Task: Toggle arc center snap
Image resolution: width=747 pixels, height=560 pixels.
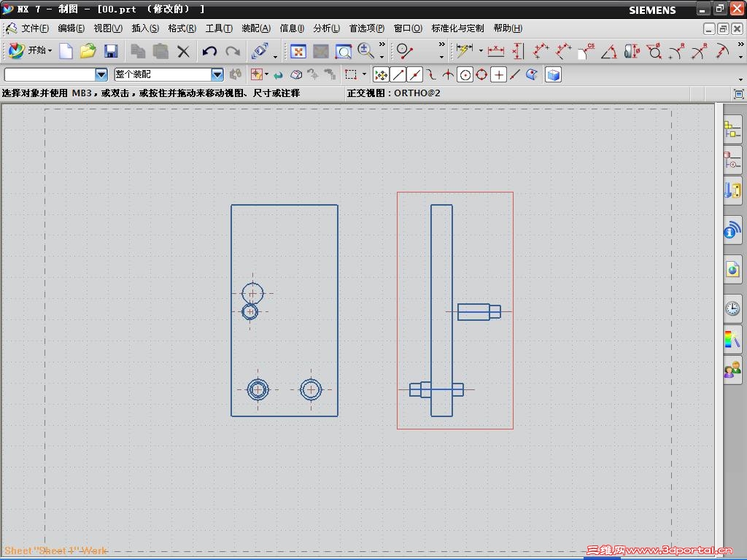Action: tap(465, 75)
